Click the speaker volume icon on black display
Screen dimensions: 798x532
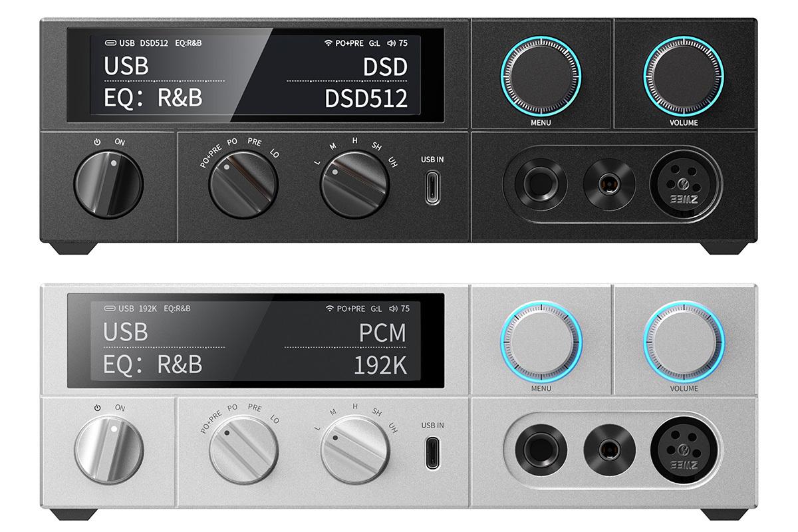tap(392, 43)
